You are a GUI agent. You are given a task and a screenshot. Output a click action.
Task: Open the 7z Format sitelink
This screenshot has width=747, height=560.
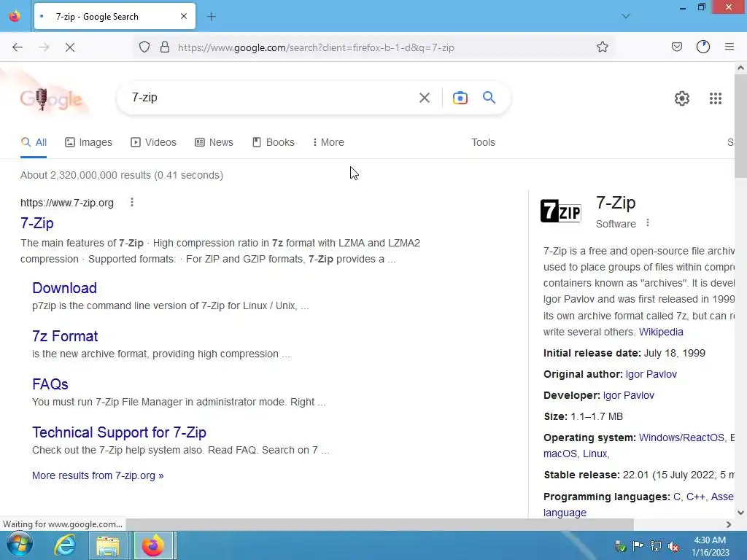click(65, 335)
